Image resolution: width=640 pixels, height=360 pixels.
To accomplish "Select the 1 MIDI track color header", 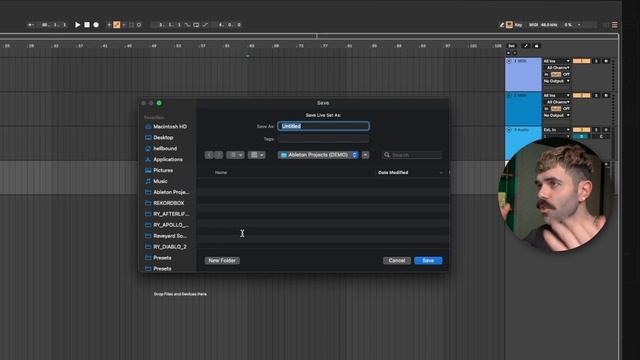I will [x=524, y=74].
